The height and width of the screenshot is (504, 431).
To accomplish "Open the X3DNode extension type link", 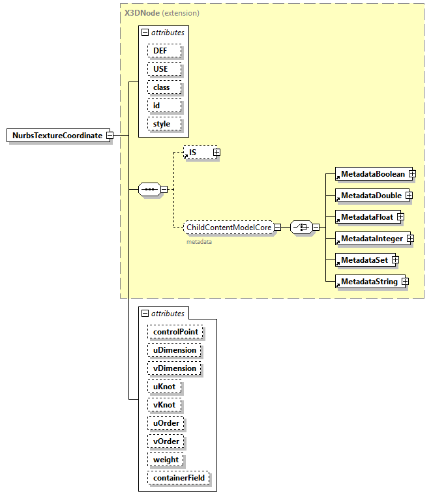I will point(141,12).
